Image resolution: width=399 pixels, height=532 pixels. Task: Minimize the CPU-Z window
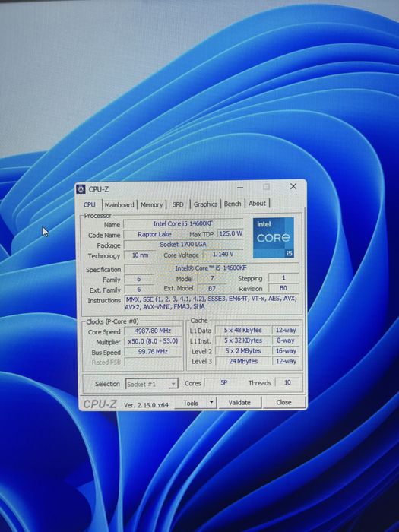pyautogui.click(x=240, y=187)
